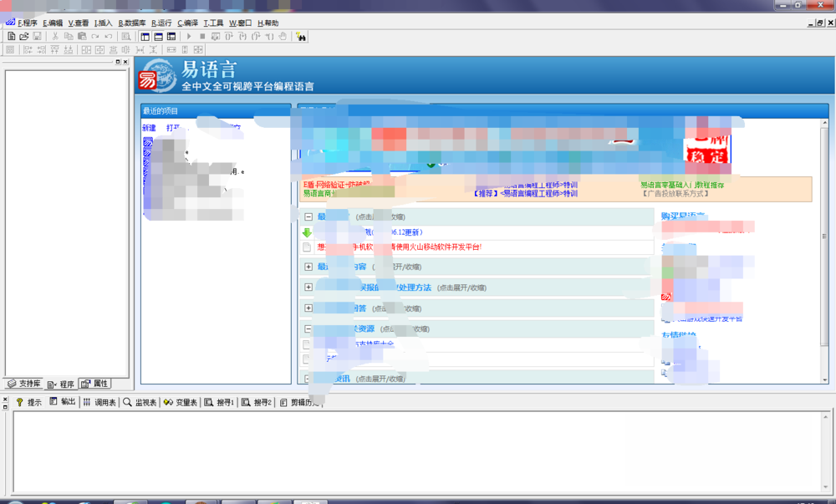836x504 pixels.
Task: Click the 新建 link in recent projects
Action: click(149, 128)
